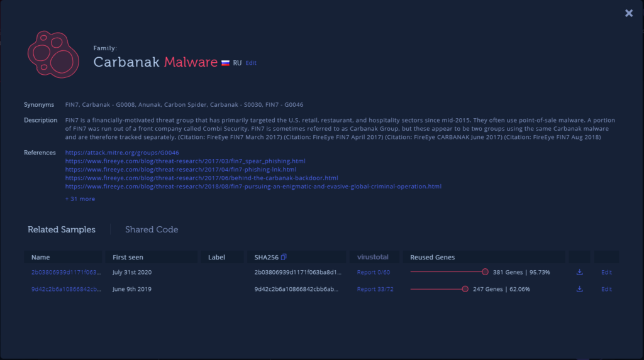Viewport: 644px width, 360px height.
Task: Click the 95.73% reused genes slider handle
Action: pyautogui.click(x=485, y=272)
